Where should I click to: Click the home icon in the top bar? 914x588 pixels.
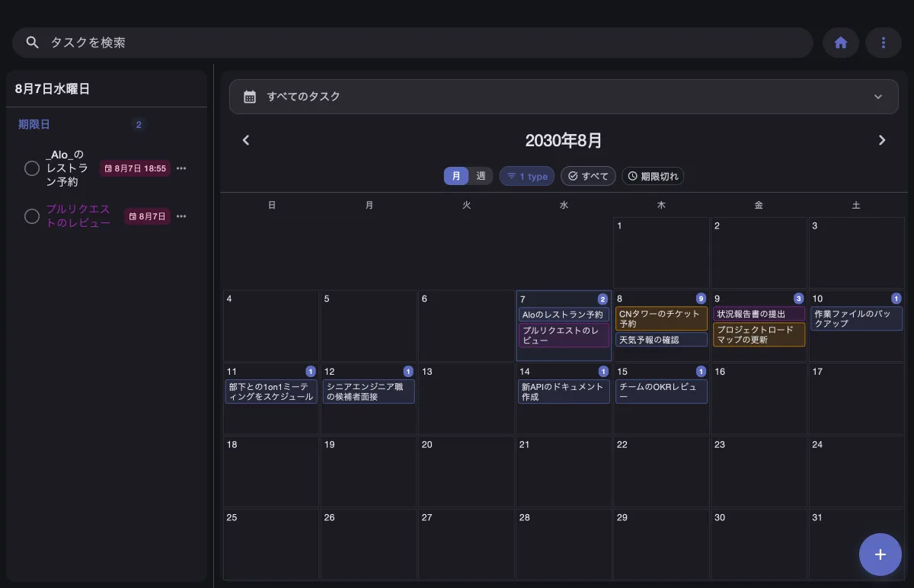(841, 43)
